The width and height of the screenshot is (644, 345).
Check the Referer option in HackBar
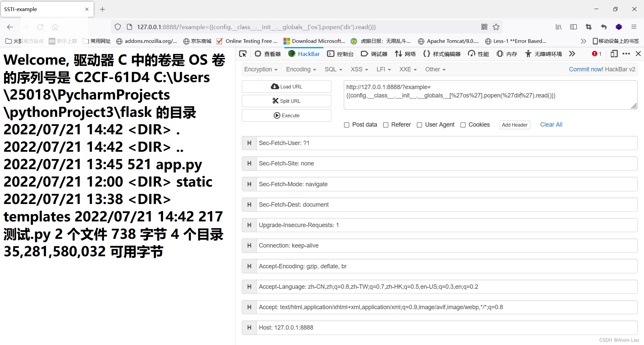point(386,125)
